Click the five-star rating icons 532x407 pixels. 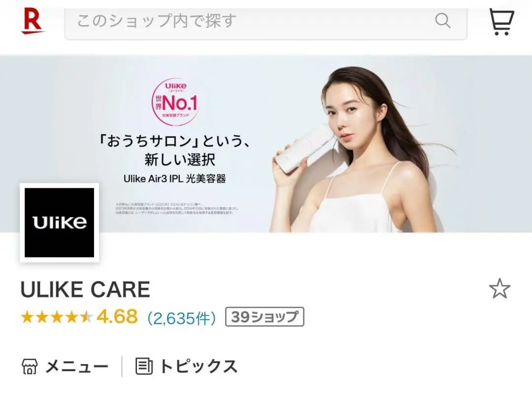point(56,317)
